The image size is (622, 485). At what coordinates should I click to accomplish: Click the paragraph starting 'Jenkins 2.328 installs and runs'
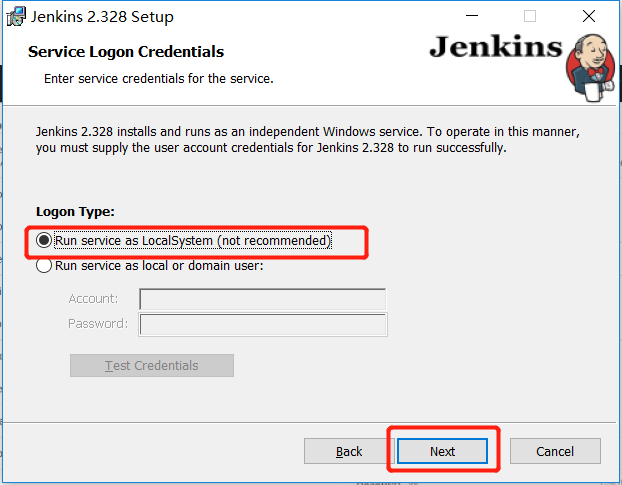point(308,140)
